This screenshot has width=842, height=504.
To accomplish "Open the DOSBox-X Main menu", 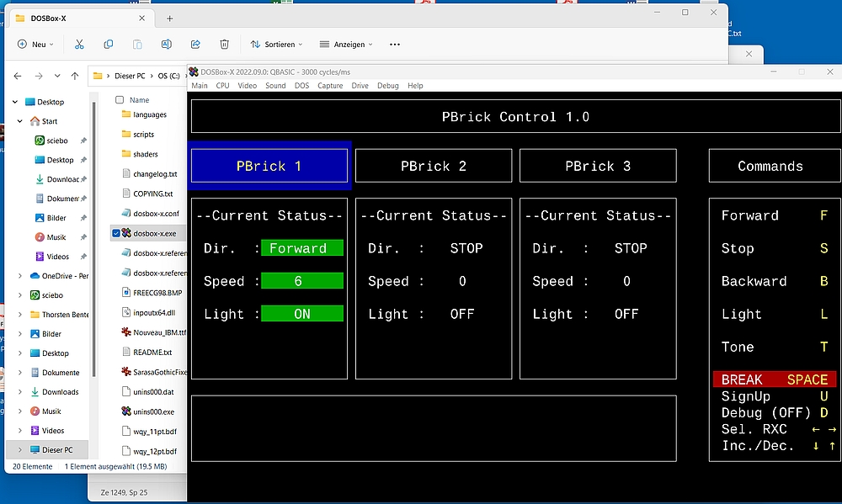I will tap(200, 86).
